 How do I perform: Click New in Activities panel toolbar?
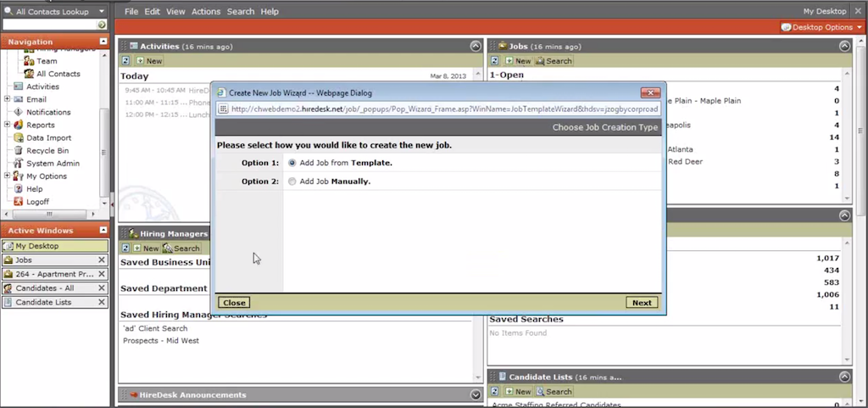pos(149,61)
